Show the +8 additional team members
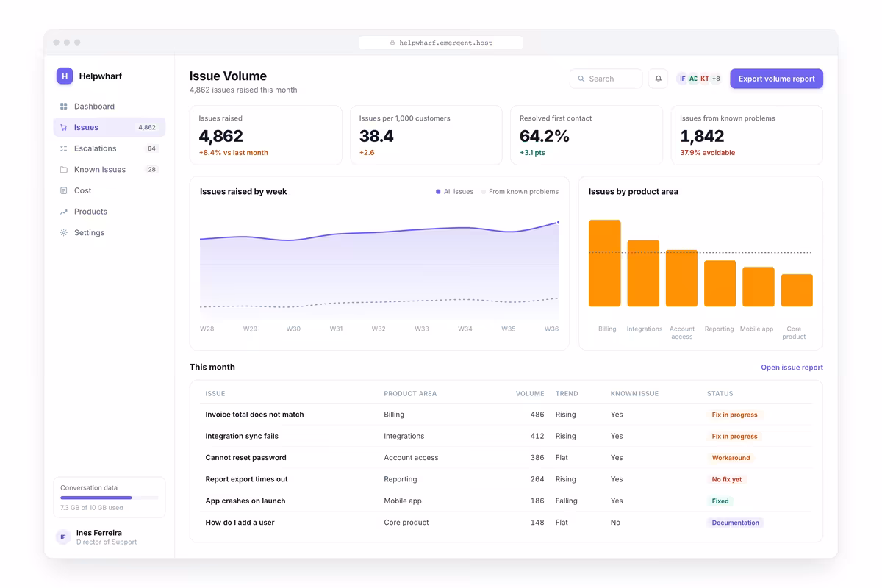 point(716,79)
